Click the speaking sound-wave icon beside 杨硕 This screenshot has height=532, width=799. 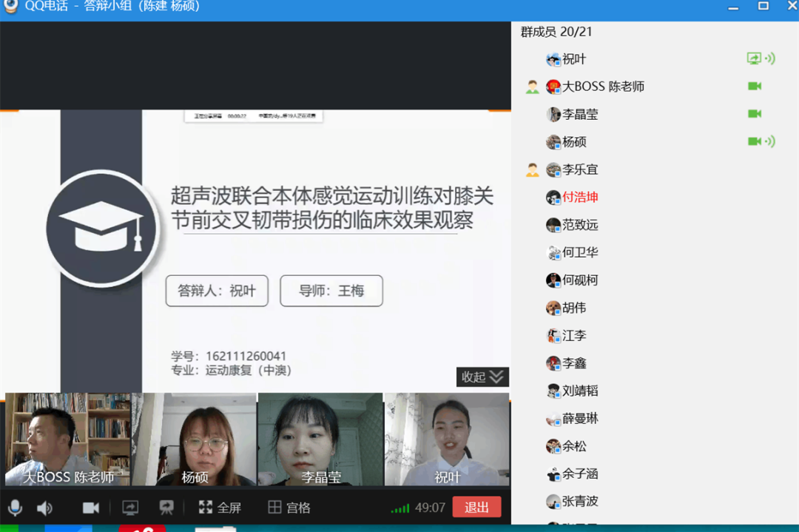click(770, 141)
